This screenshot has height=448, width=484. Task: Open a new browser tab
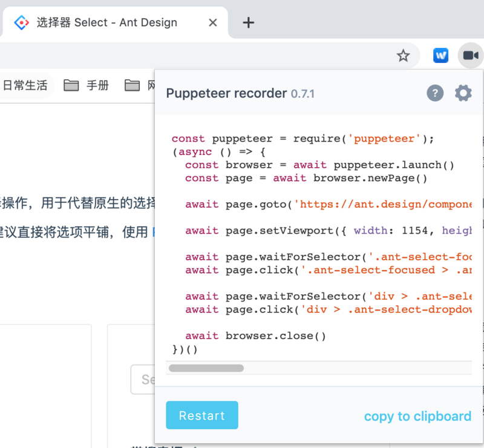249,22
